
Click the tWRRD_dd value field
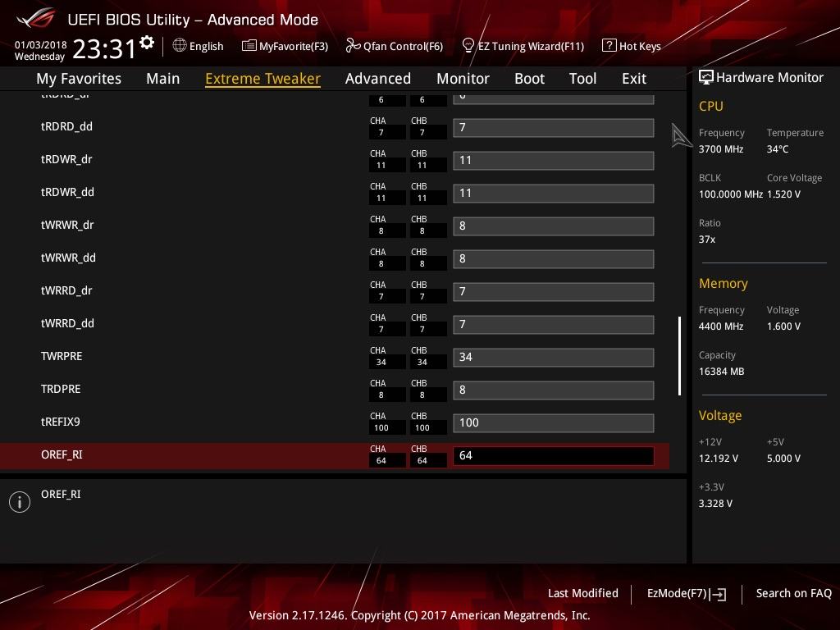click(x=554, y=324)
